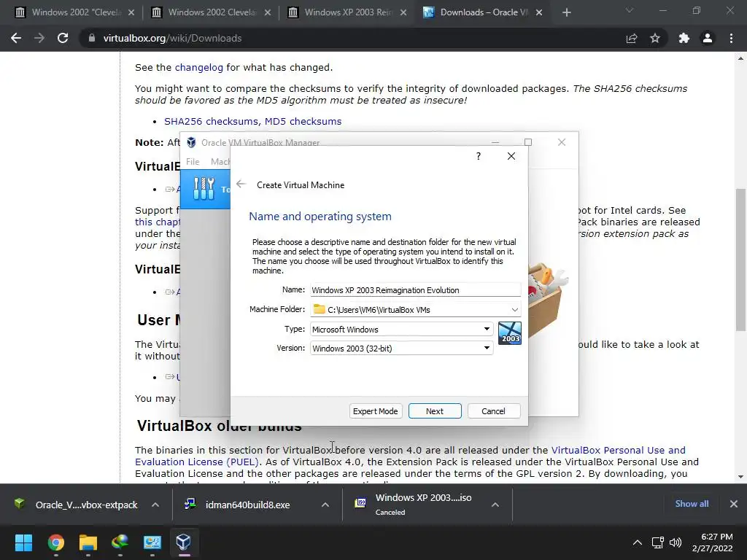This screenshot has height=560, width=747.
Task: Open the changelog link
Action: (198, 68)
